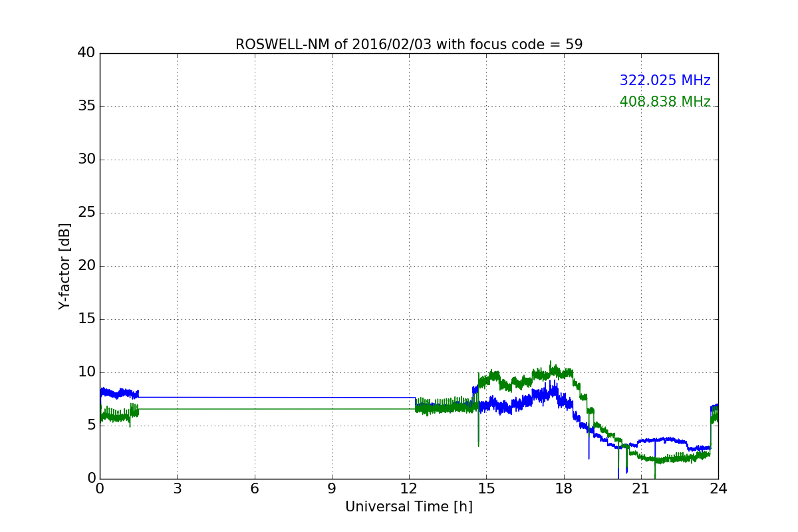Click the y-axis tick value 40

coord(86,53)
